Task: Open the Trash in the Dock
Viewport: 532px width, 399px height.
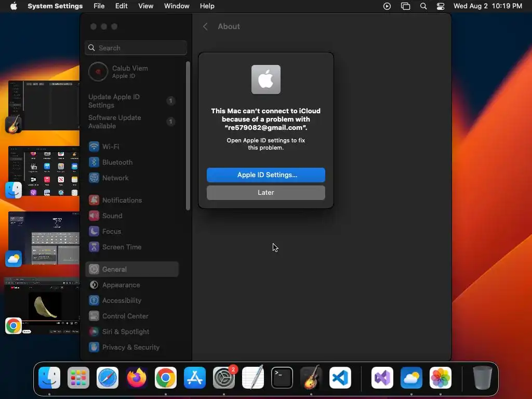Action: [x=483, y=378]
